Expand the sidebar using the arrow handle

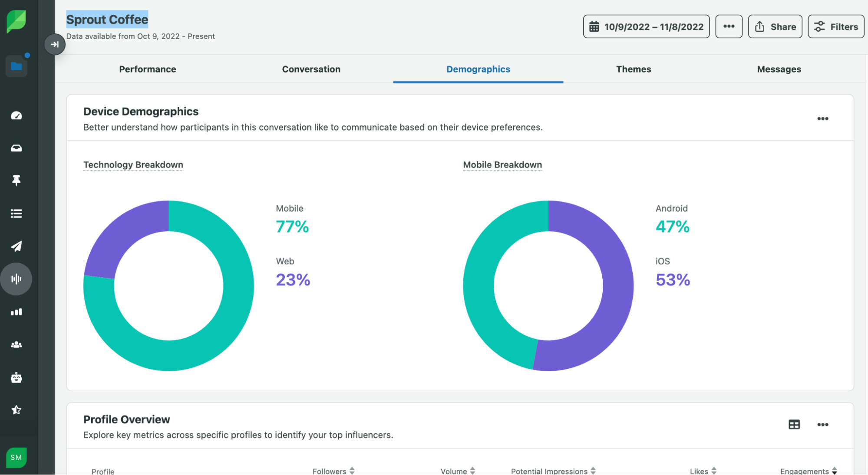55,44
